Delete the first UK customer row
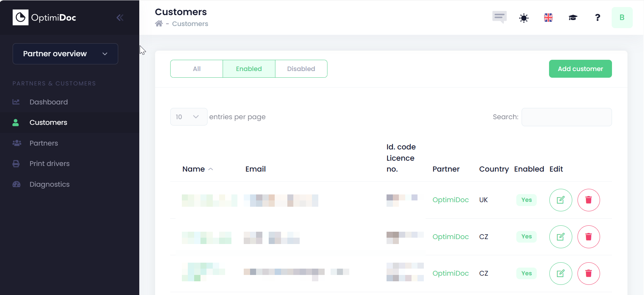Image resolution: width=644 pixels, height=295 pixels. 588,200
